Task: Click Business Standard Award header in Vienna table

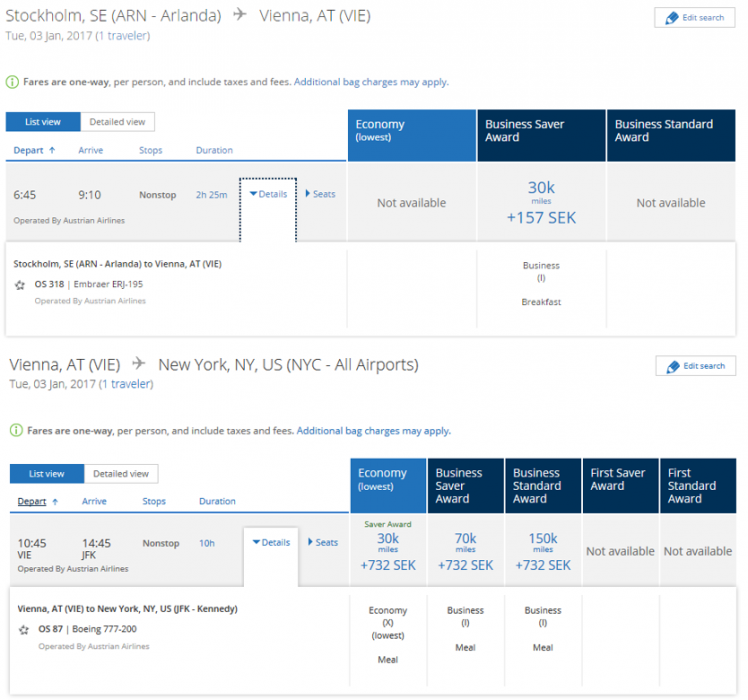Action: click(x=543, y=486)
